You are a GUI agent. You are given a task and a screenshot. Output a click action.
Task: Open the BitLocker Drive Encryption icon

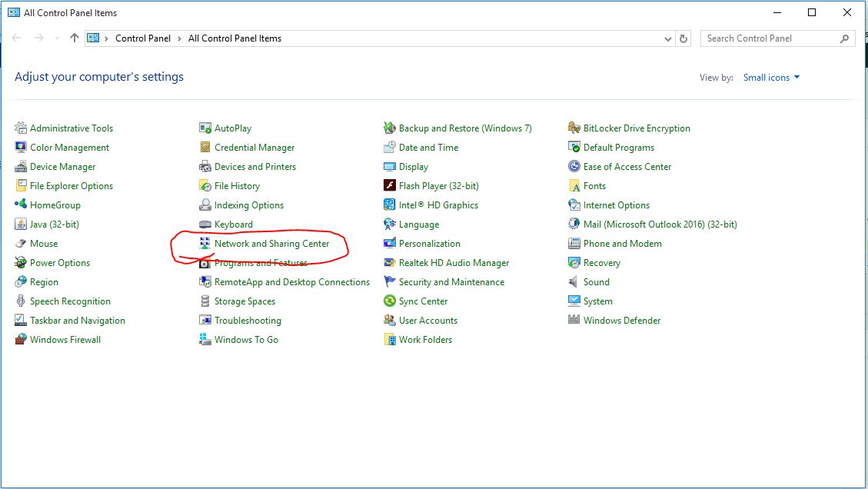click(x=574, y=128)
